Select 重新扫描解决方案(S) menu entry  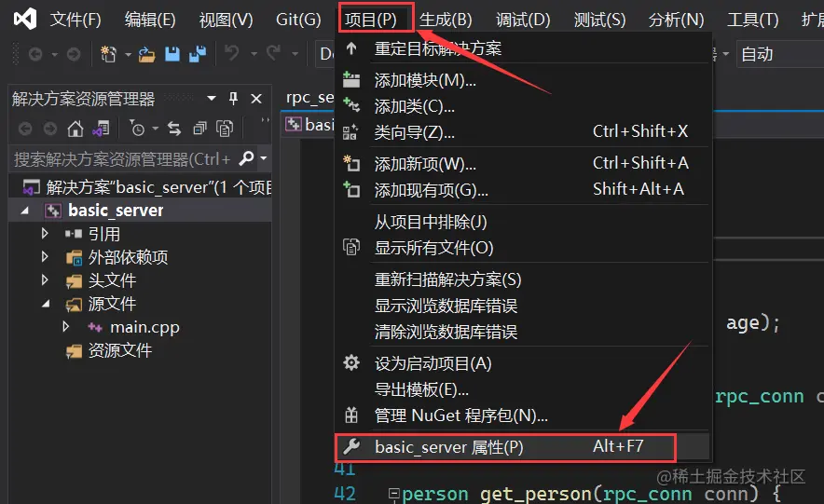(x=522, y=279)
